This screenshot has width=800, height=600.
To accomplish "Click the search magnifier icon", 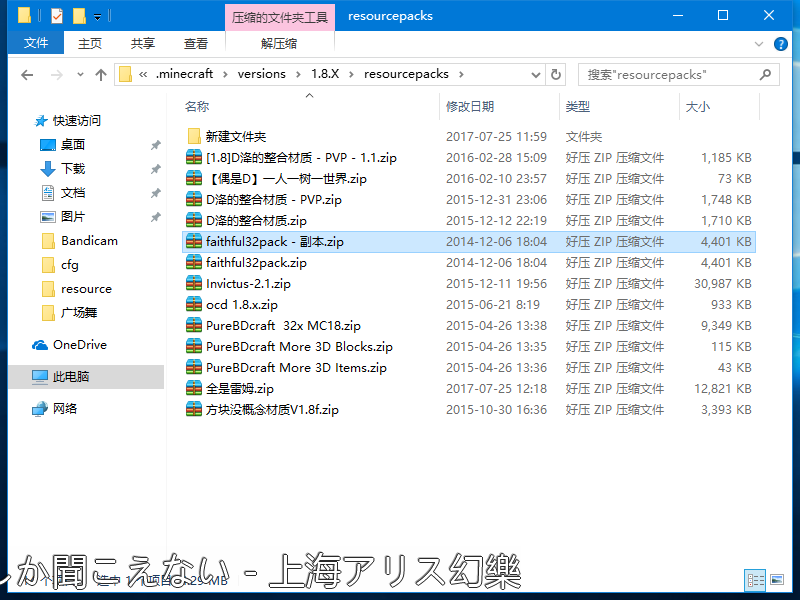I will point(765,74).
